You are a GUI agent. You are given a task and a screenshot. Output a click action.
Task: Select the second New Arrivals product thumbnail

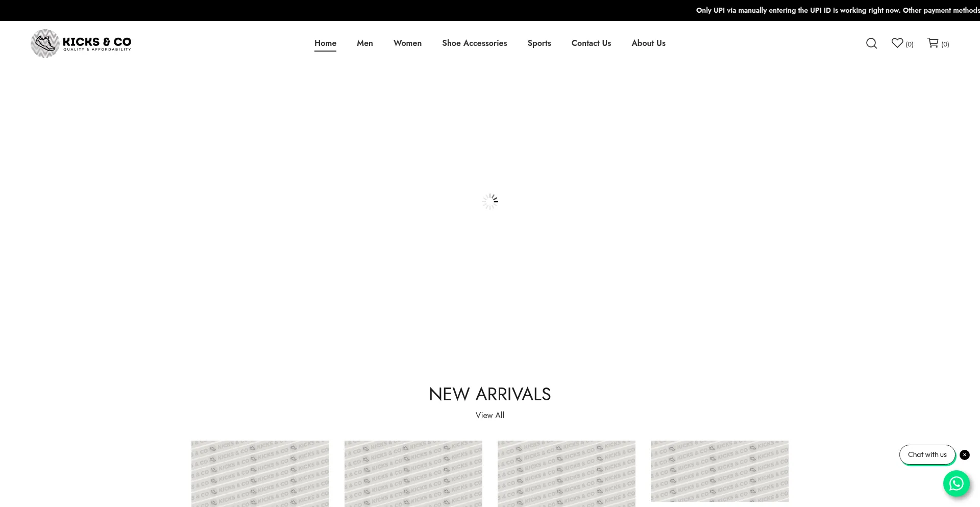coord(413,474)
